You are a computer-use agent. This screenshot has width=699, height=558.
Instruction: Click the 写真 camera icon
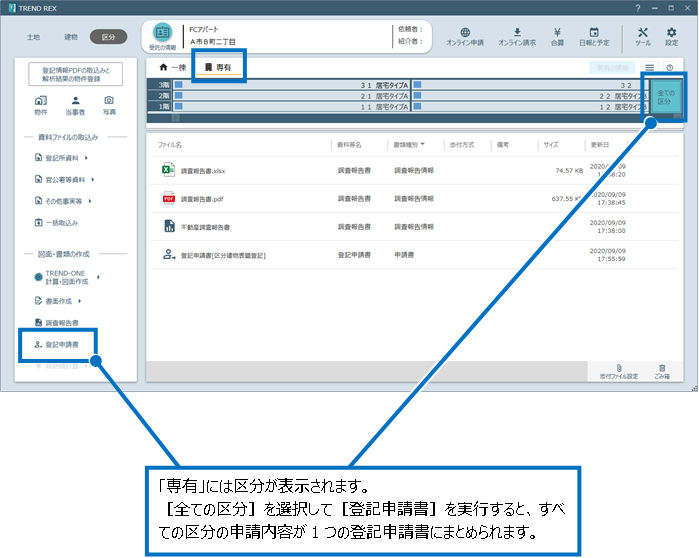pos(109,100)
